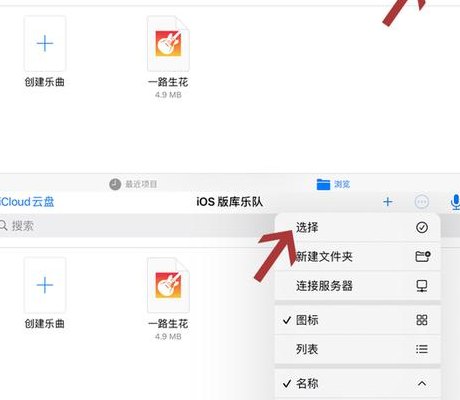Click the 选择 checkmark circle icon

422,227
